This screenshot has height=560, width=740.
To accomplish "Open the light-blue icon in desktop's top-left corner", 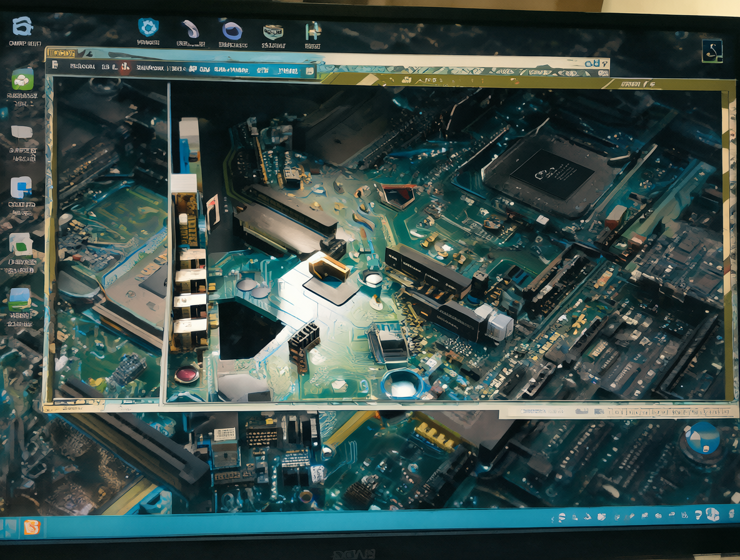I will click(x=22, y=26).
